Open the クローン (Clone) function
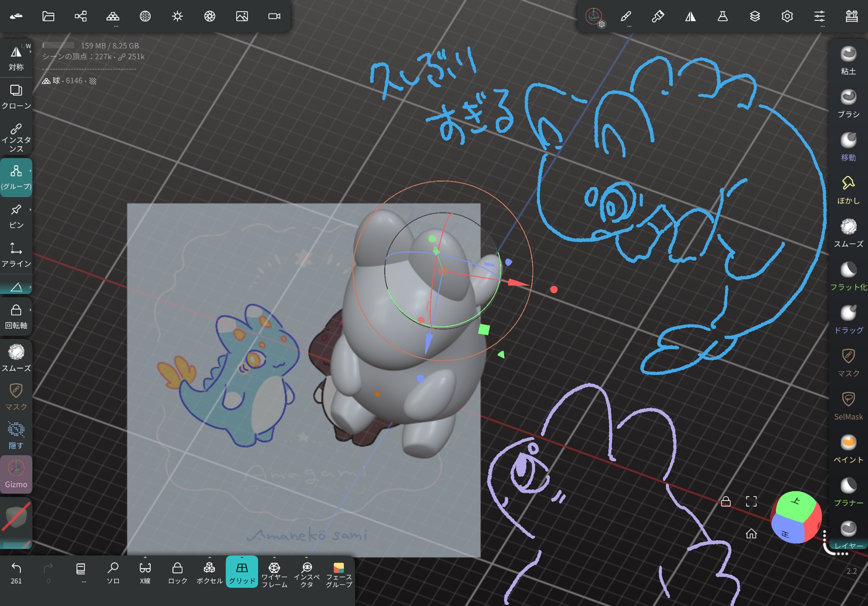Screen dimensions: 868x606 click(16, 96)
